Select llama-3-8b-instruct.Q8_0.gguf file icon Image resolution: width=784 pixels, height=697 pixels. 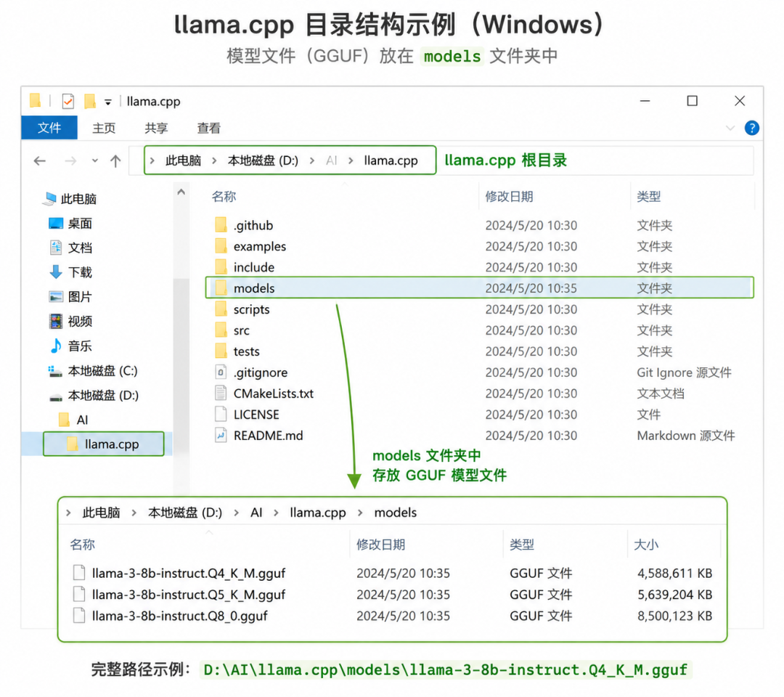79,616
